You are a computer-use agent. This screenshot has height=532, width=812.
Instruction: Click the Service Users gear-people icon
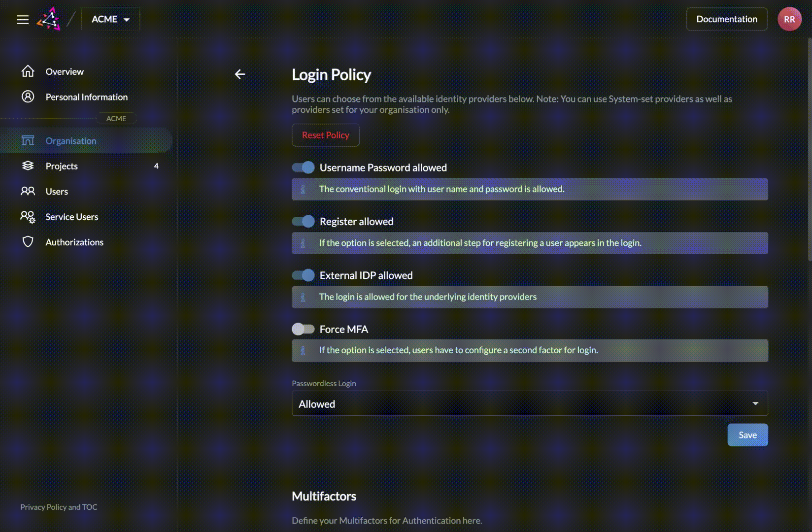(x=28, y=217)
